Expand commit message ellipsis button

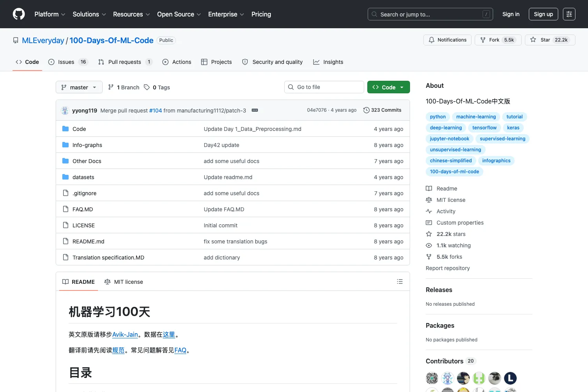(x=255, y=110)
